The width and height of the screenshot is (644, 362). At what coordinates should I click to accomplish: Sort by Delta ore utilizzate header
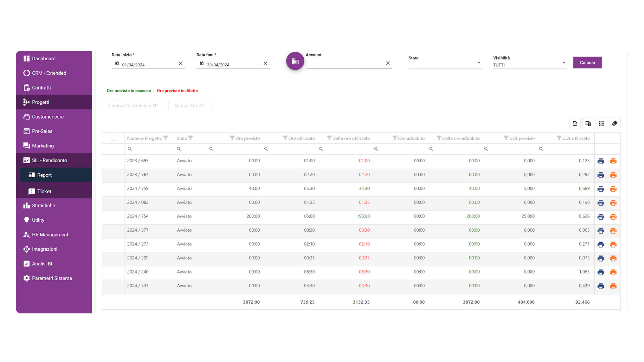point(351,138)
